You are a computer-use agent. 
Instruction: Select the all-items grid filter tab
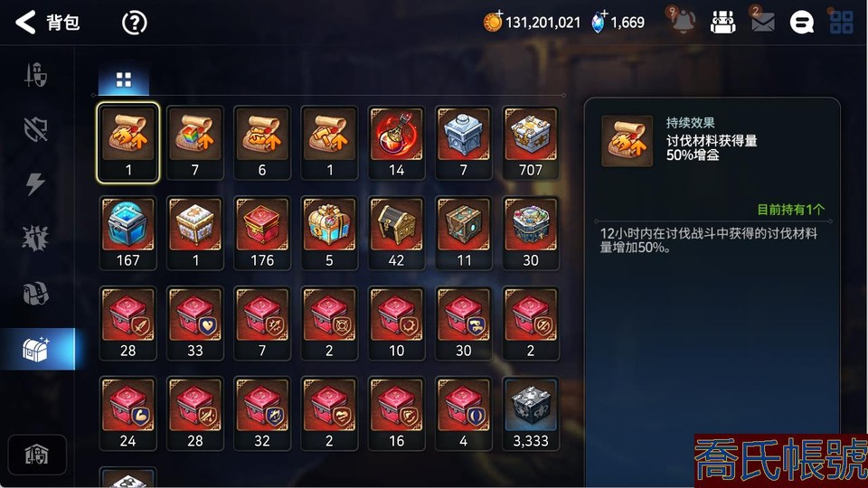124,80
